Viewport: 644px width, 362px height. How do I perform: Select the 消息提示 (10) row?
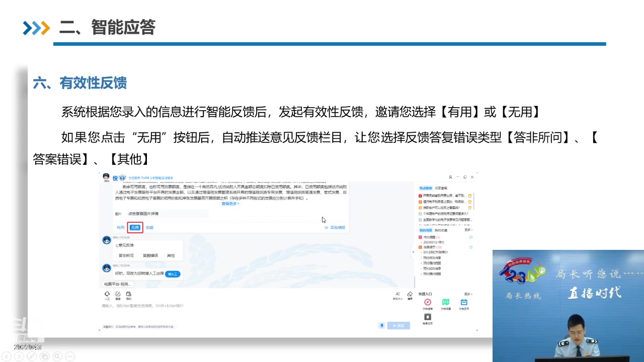point(432,247)
